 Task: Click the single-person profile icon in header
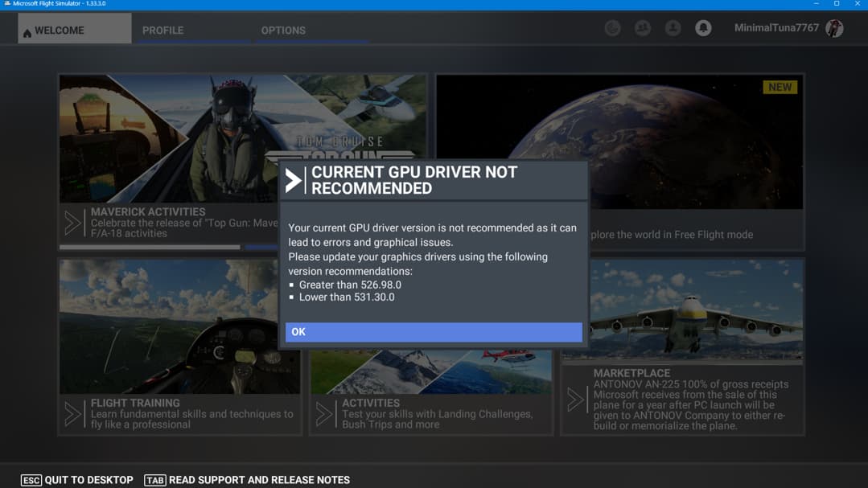tap(673, 28)
